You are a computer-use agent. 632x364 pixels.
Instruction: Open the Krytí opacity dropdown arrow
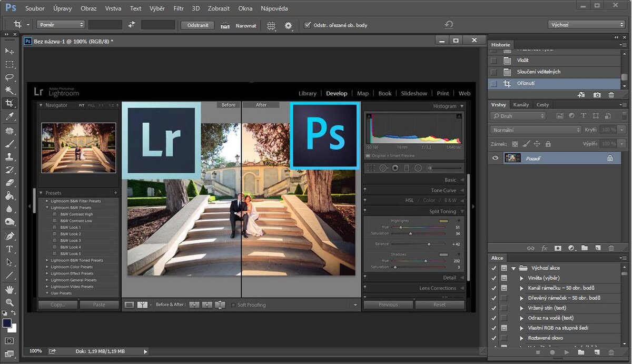(x=622, y=130)
